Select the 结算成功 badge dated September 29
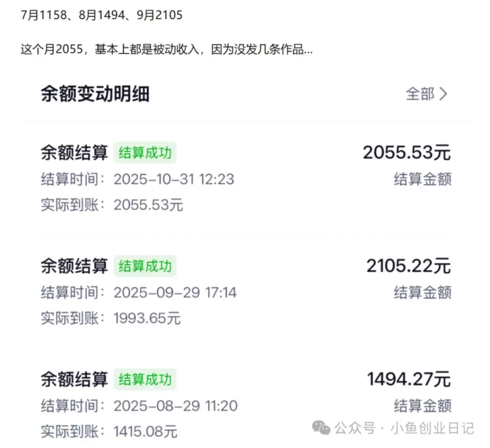This screenshot has height=448, width=490. pyautogui.click(x=145, y=266)
